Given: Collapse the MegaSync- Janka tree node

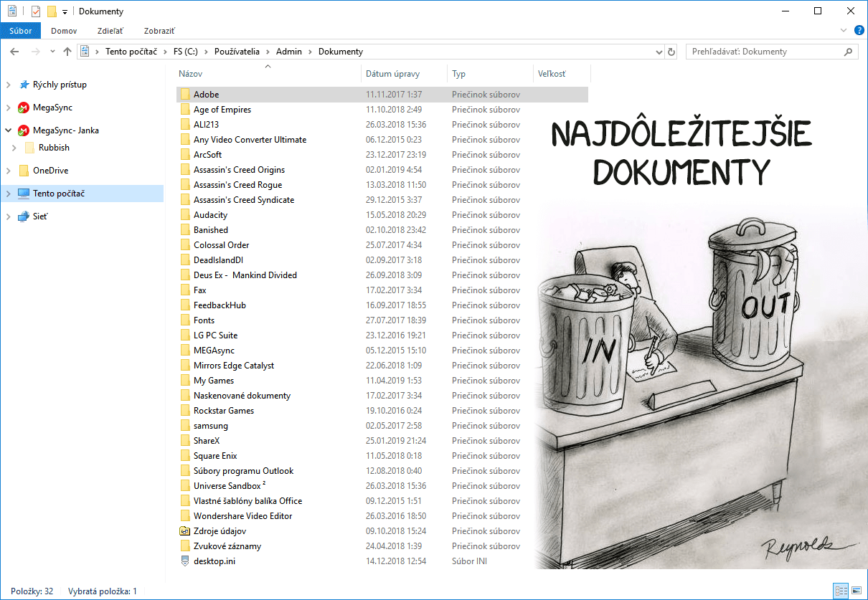Looking at the screenshot, I should tap(8, 130).
